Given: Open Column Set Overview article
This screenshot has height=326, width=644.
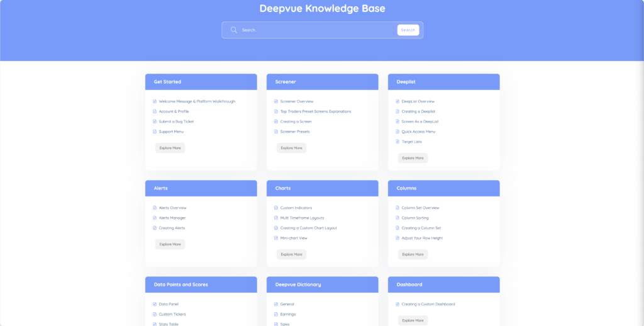Looking at the screenshot, I should point(420,208).
